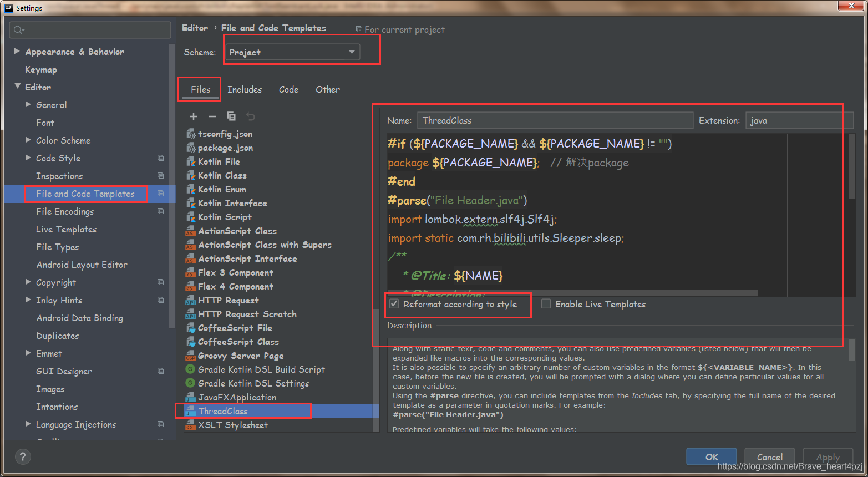Click the tsconfig.json file icon
868x477 pixels.
point(191,134)
